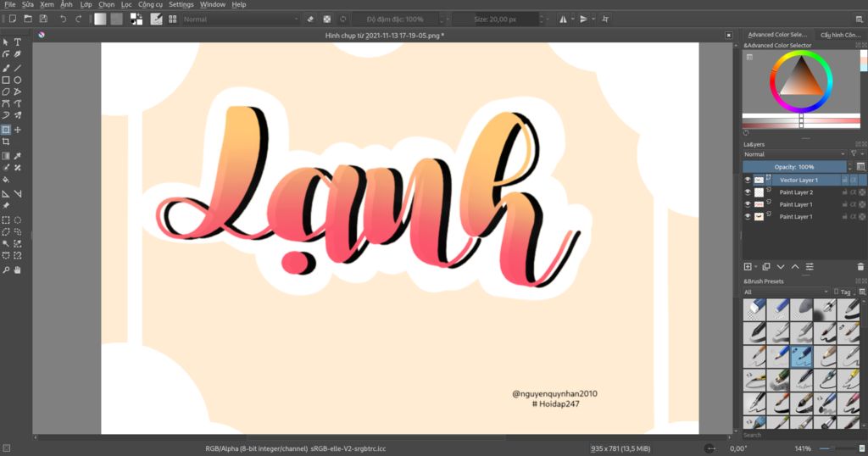Toggle visibility of the bottom Paint Layer 1
This screenshot has height=456, width=868.
click(x=748, y=216)
